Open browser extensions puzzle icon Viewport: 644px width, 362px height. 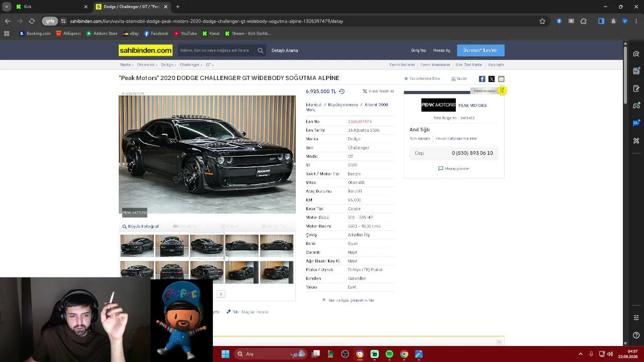click(584, 21)
